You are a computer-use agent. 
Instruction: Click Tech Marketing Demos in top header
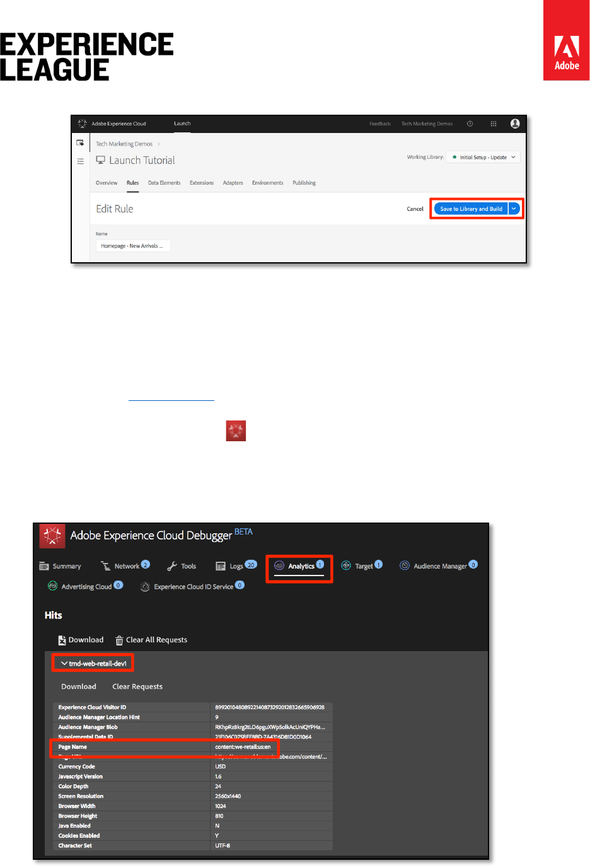pyautogui.click(x=427, y=124)
